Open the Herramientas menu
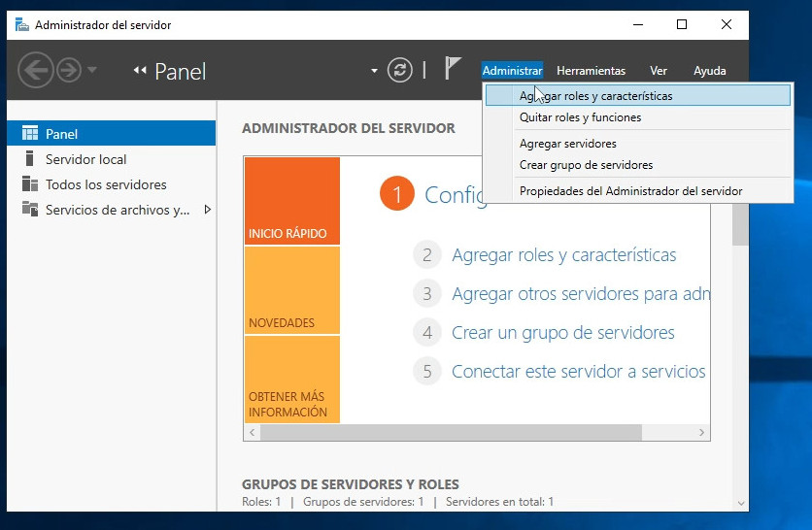This screenshot has width=812, height=530. click(x=591, y=71)
